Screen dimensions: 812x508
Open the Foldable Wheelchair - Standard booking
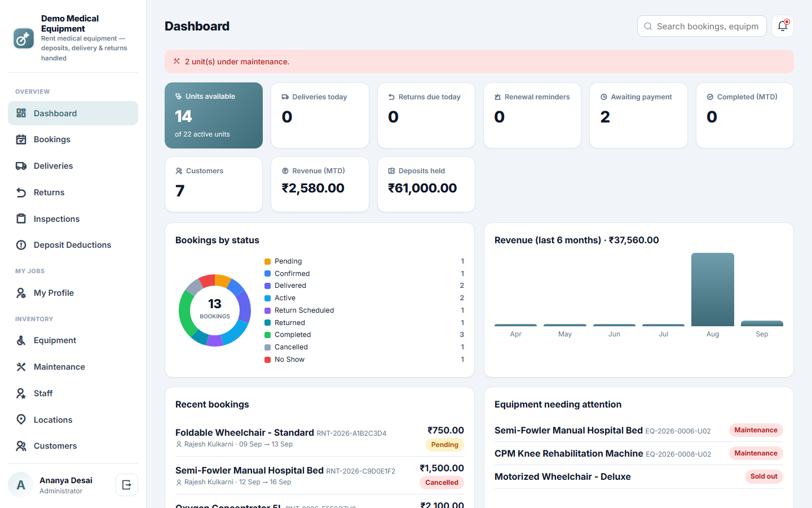[x=320, y=438]
